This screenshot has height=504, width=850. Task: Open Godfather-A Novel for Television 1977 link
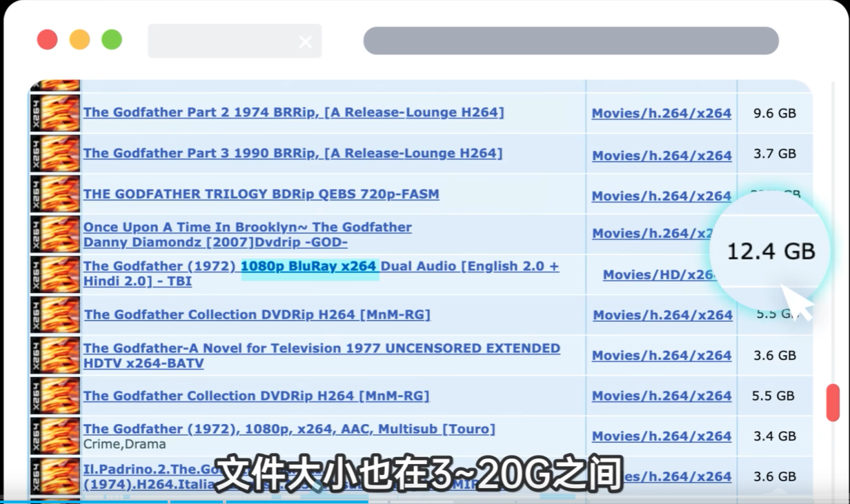[322, 355]
